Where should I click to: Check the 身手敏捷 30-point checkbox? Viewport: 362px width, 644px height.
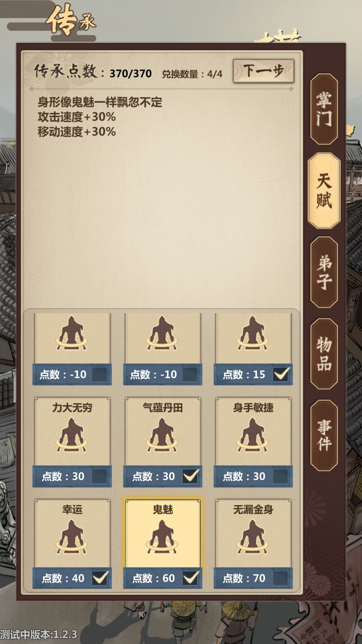click(281, 476)
